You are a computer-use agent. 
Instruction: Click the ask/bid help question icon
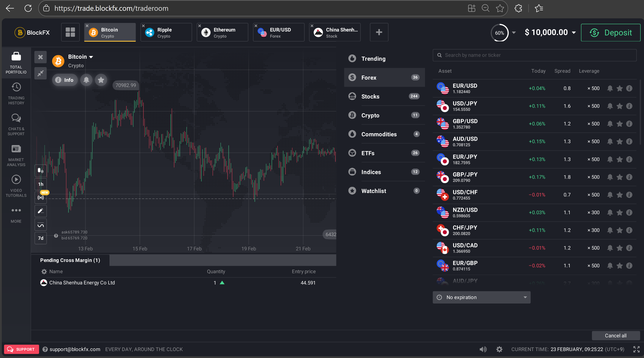point(56,236)
